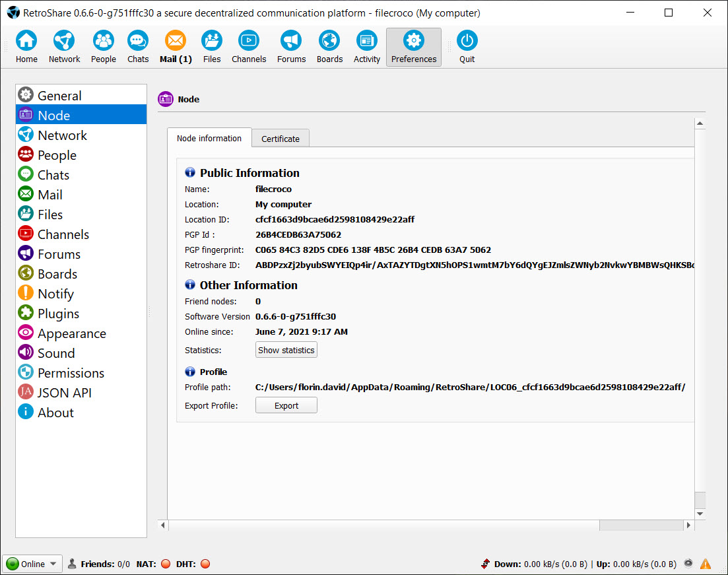Click the Software Version value 0.6.6-0-g751fffc30
The image size is (728, 575).
pyautogui.click(x=295, y=317)
